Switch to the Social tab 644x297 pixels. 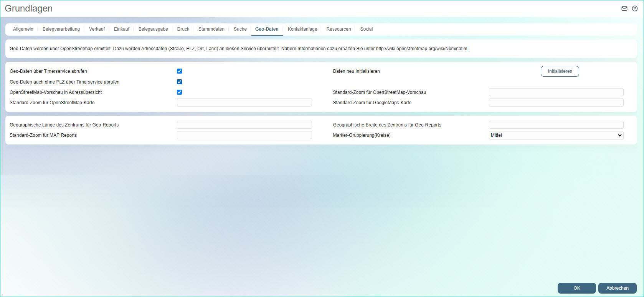point(366,29)
